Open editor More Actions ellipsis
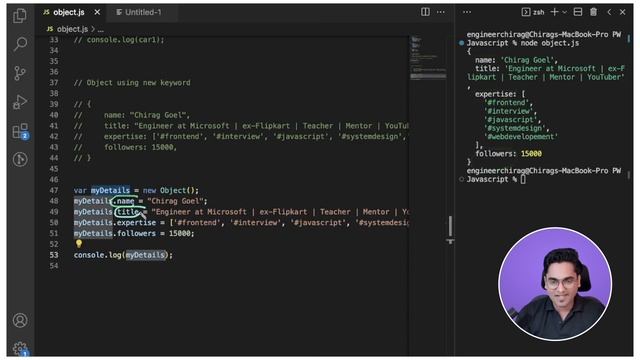This screenshot has width=640, height=360. 441,12
